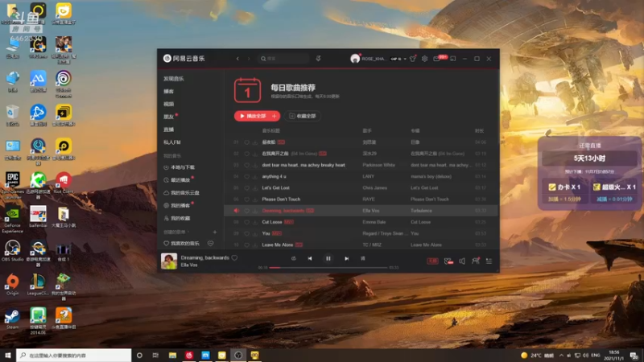Switch to mini player mode icon
This screenshot has width=644, height=362.
pyautogui.click(x=453, y=59)
